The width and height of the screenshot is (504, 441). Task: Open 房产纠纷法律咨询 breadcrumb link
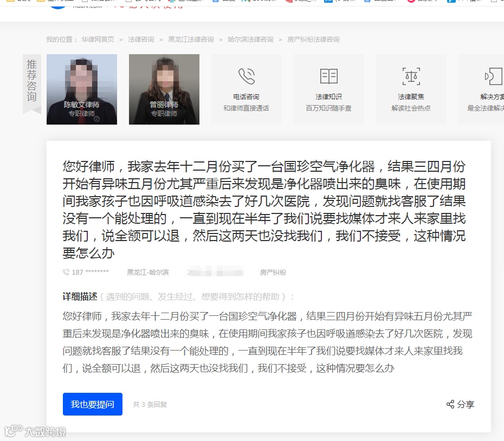click(x=313, y=39)
